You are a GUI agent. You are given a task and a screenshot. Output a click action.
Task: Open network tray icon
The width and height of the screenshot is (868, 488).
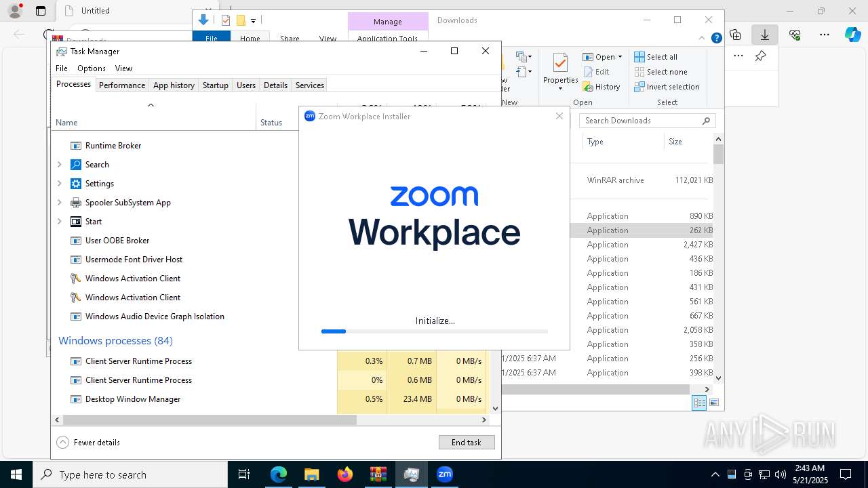click(764, 474)
